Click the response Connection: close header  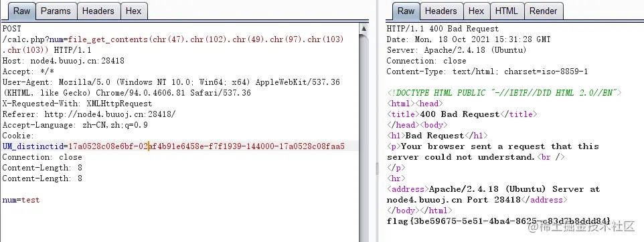coord(426,61)
